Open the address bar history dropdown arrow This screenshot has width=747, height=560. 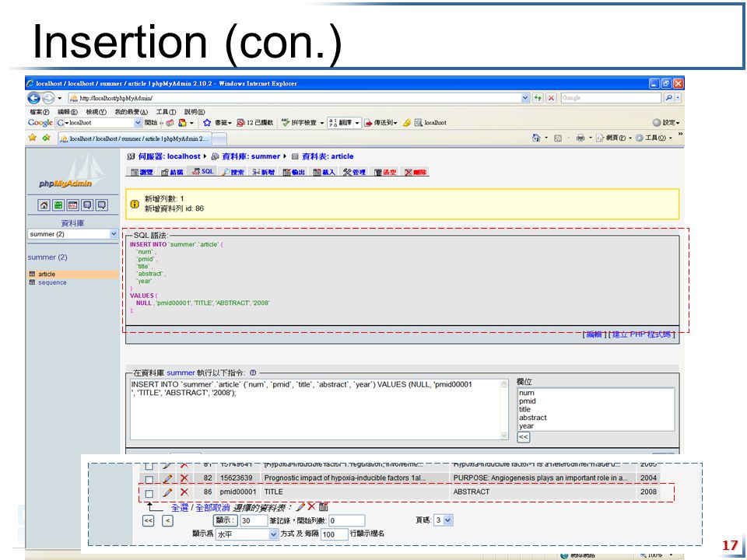coord(525,98)
